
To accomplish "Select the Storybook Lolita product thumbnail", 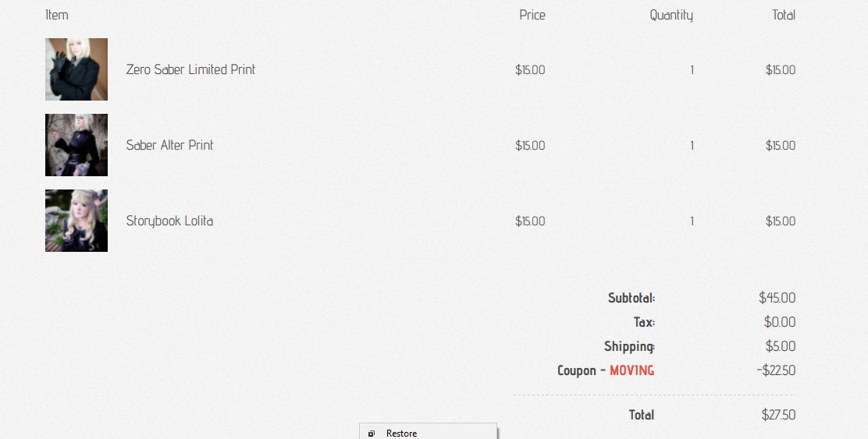I will pos(76,221).
